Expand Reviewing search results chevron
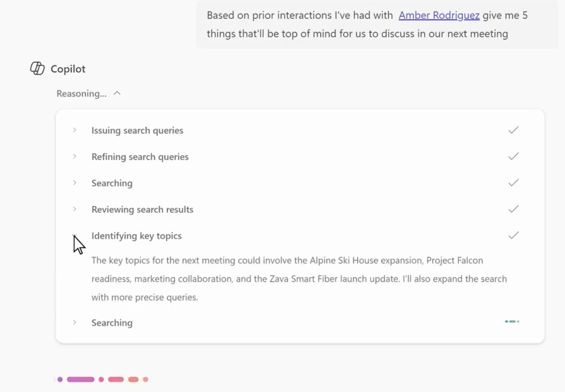The height and width of the screenshot is (392, 565). (x=75, y=209)
